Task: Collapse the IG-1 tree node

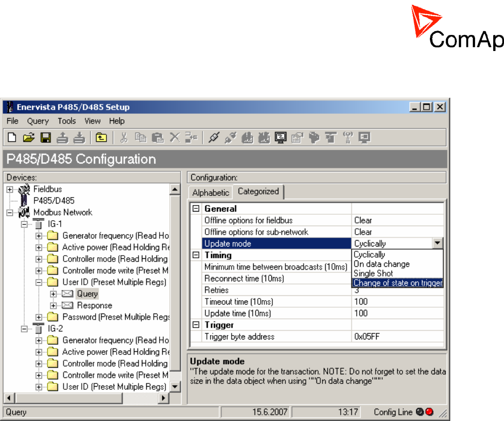Action: tap(24, 224)
